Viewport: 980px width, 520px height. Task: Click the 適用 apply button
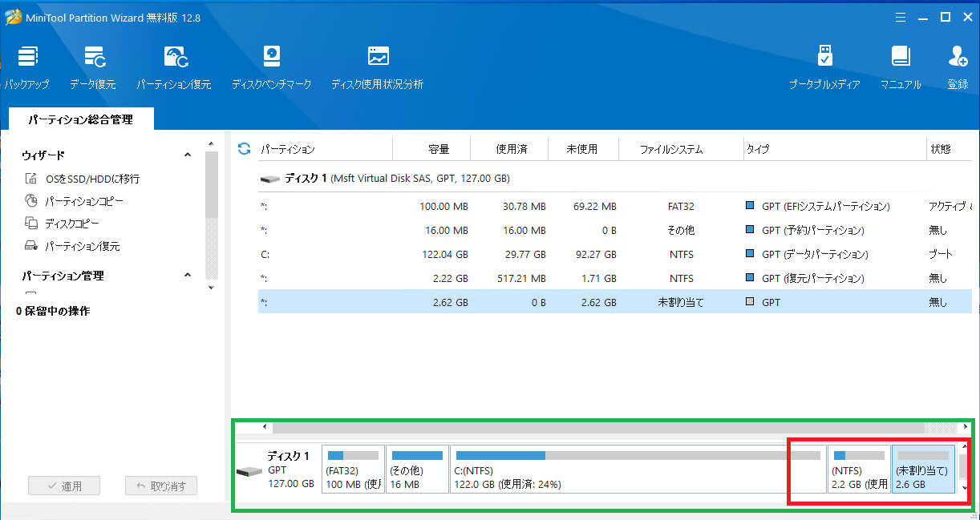pos(64,486)
